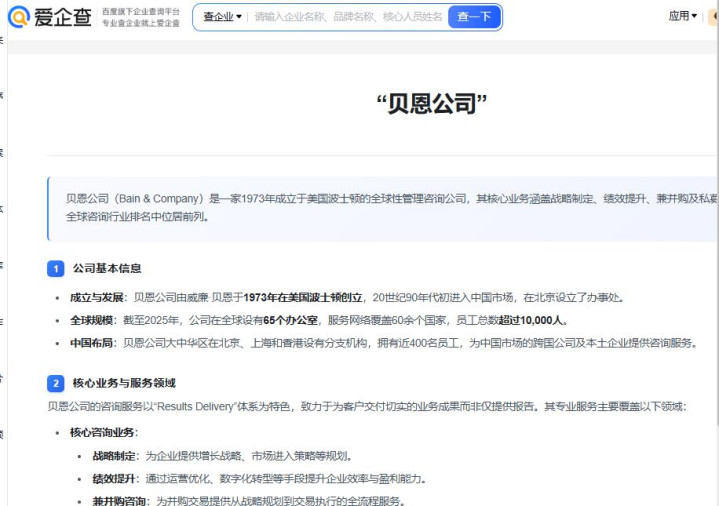Click the 贝恩公司 page title
Screen dimensions: 719x506
[431, 104]
